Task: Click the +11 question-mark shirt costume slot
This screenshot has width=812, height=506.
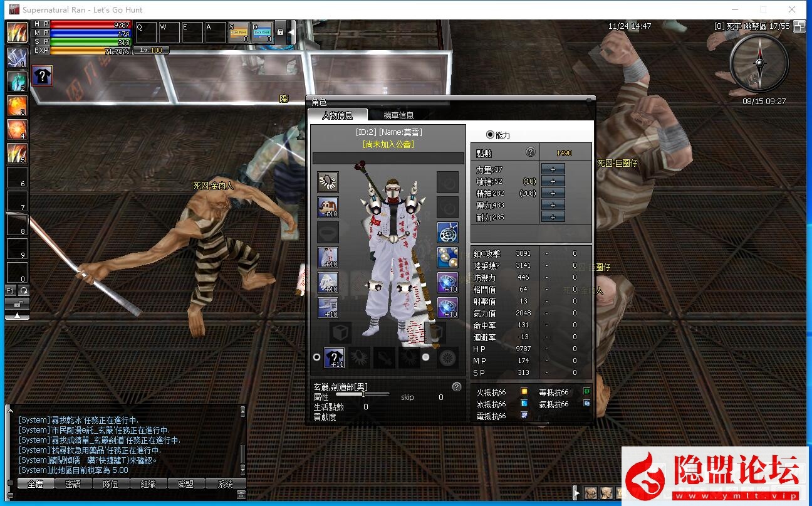Action: pyautogui.click(x=333, y=357)
